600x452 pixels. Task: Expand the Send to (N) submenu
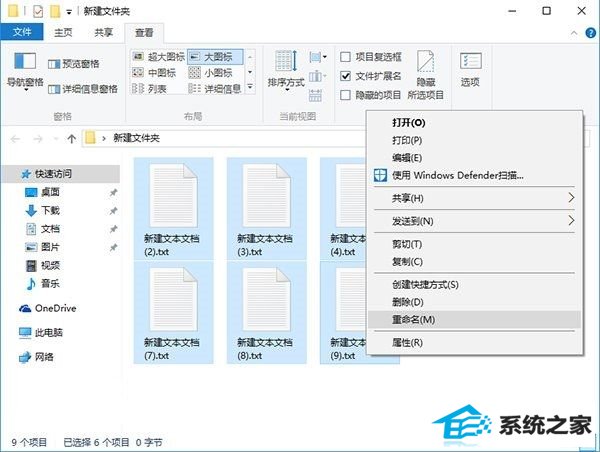pyautogui.click(x=474, y=221)
